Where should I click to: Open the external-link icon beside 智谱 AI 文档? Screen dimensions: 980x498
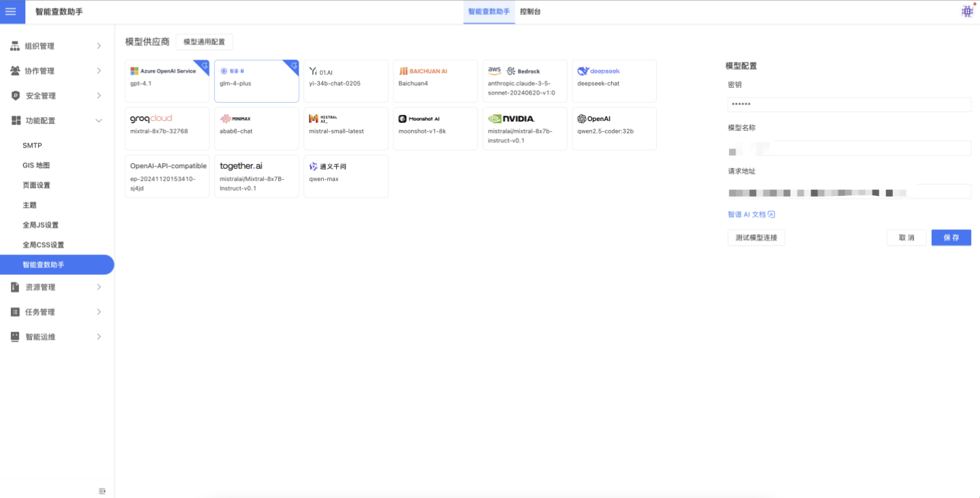(772, 214)
